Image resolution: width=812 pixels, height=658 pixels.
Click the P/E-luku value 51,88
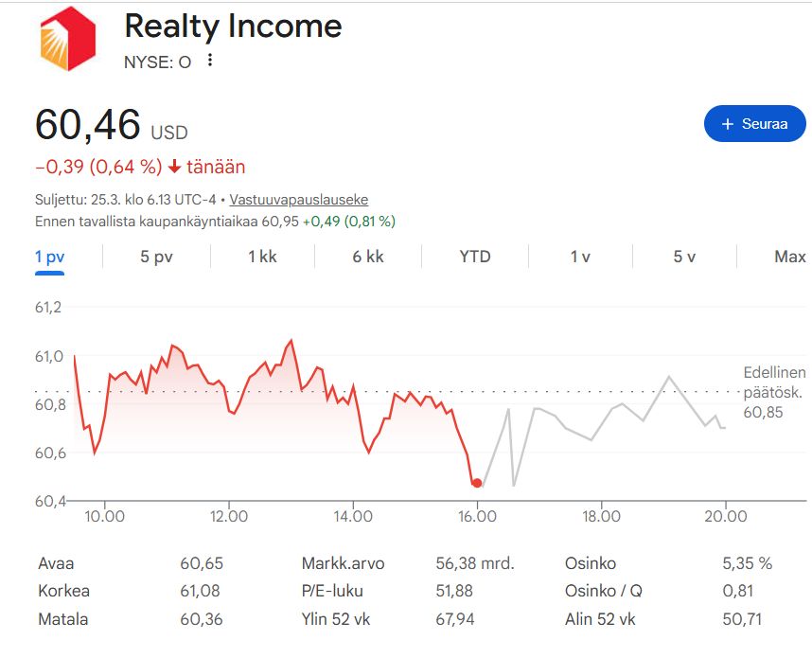(x=455, y=591)
